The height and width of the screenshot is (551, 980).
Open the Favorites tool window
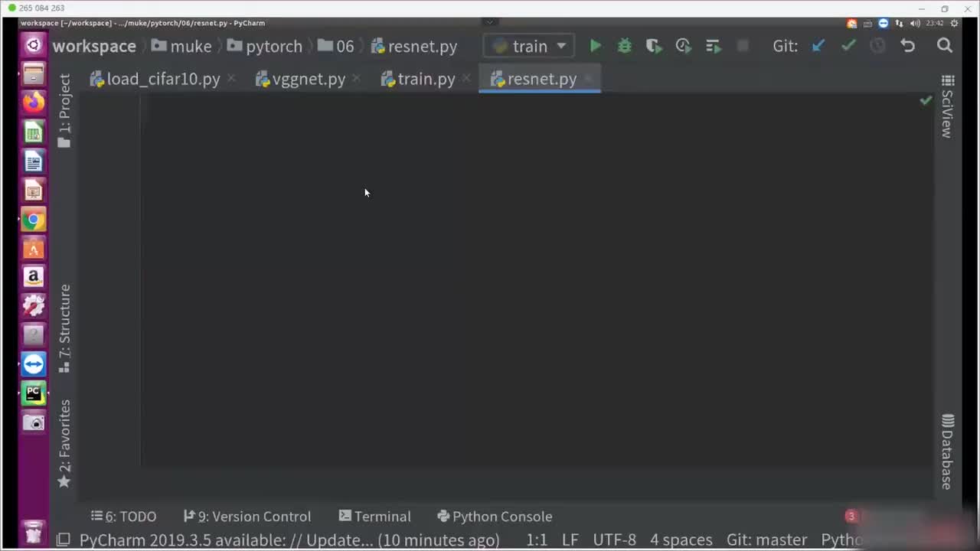coord(64,444)
